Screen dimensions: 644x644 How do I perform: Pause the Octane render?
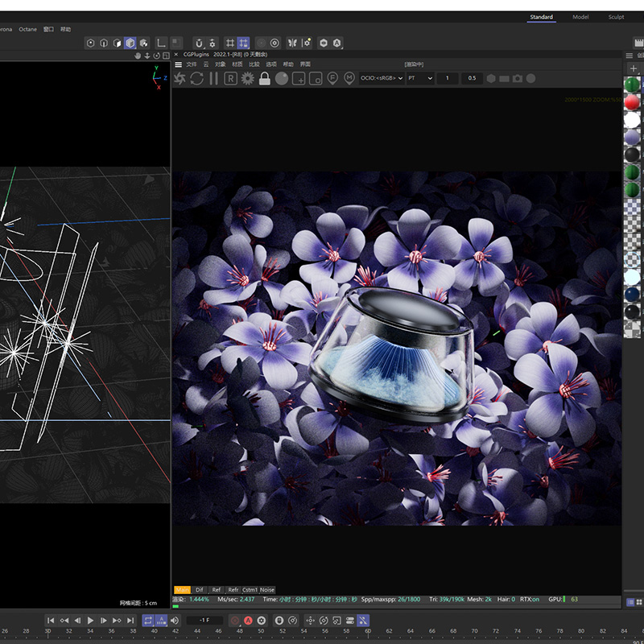click(x=213, y=78)
